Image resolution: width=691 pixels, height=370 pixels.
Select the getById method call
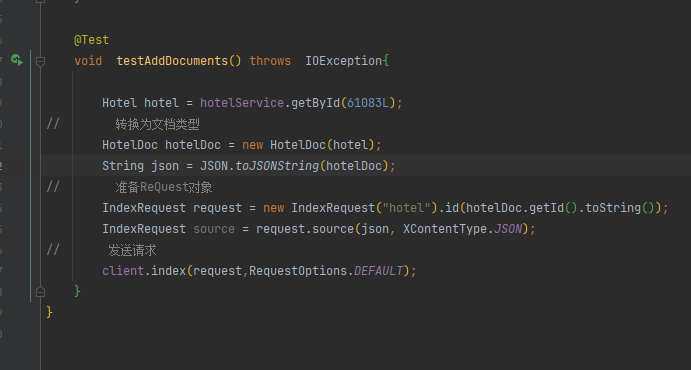pyautogui.click(x=316, y=103)
